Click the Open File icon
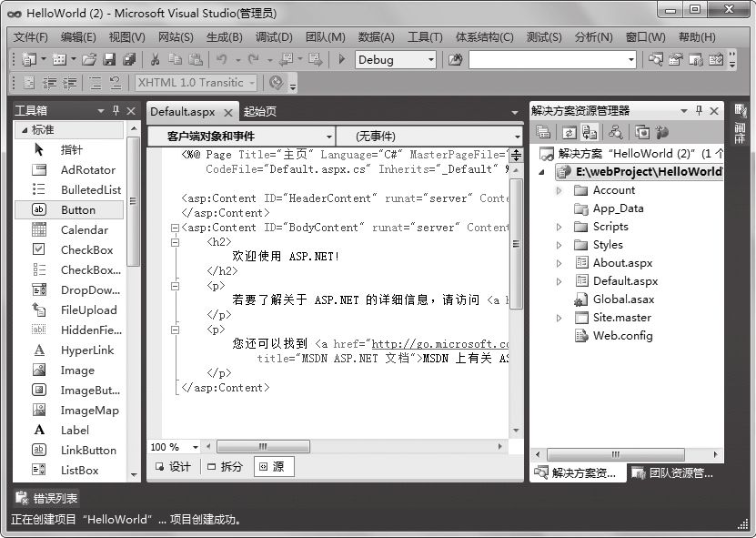Viewport: 756px width, 538px height. tap(89, 59)
